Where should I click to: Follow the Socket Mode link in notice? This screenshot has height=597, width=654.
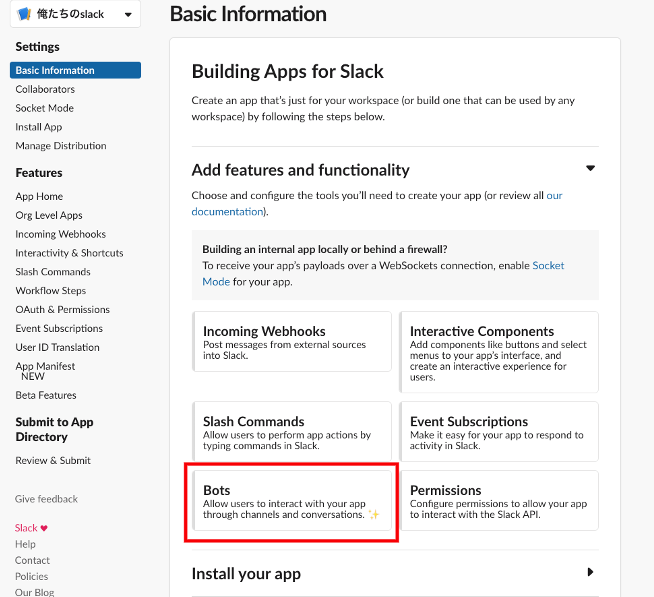click(547, 266)
